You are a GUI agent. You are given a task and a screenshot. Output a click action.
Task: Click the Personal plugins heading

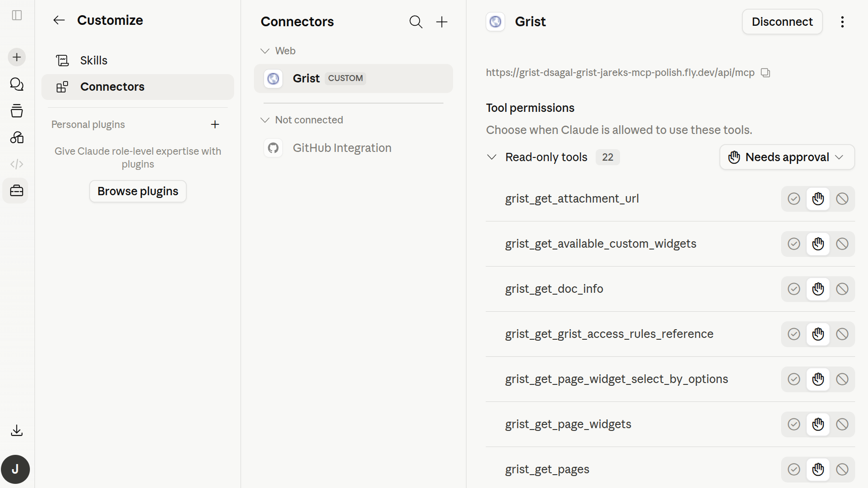[88, 124]
